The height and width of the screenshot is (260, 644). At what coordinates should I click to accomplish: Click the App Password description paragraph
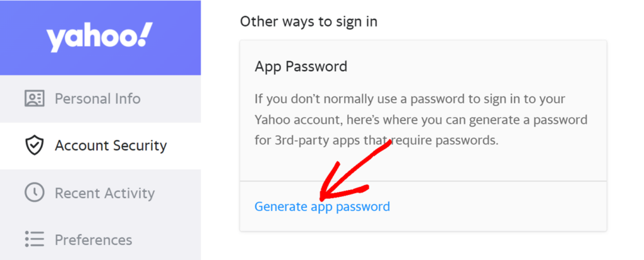click(421, 120)
